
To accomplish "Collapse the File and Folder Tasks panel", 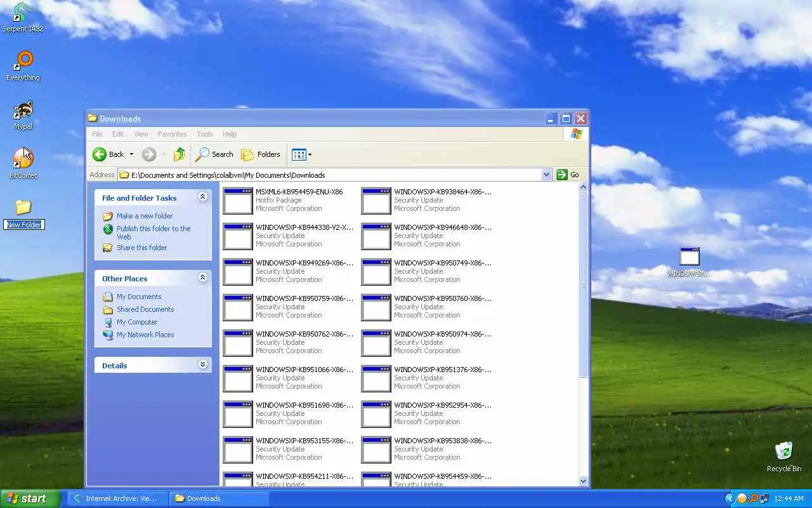I will pyautogui.click(x=202, y=197).
